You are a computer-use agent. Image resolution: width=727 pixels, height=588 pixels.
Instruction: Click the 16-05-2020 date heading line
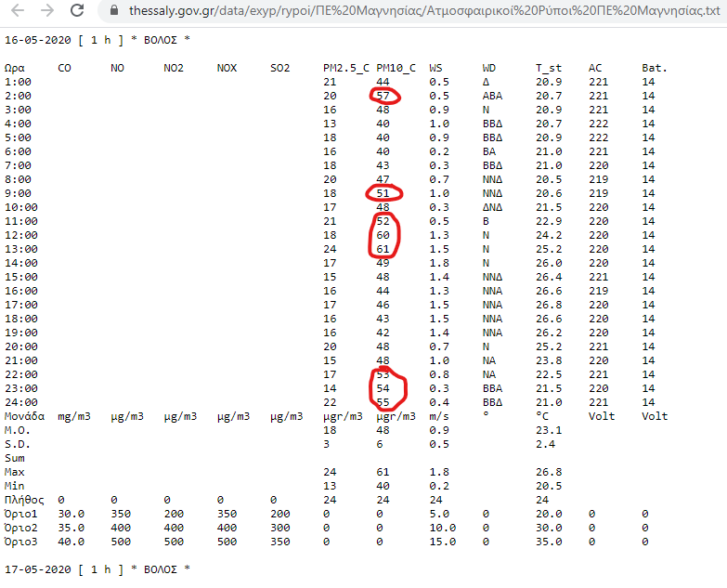pyautogui.click(x=97, y=40)
